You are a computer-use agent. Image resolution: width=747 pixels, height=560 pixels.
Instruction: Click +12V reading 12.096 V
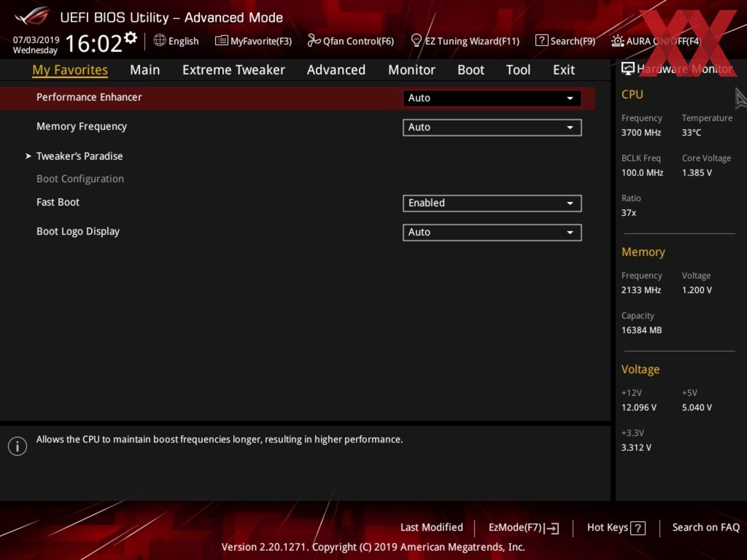639,407
